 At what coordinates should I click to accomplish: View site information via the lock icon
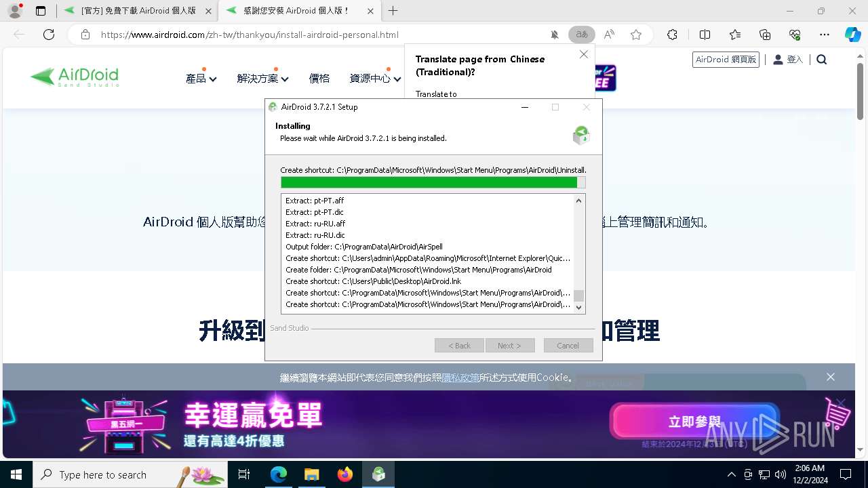click(x=85, y=35)
